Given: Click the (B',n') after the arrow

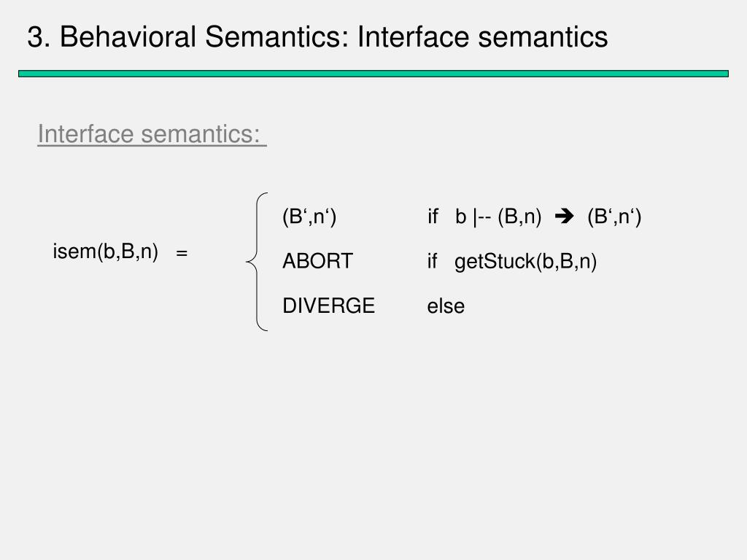Looking at the screenshot, I should point(614,217).
